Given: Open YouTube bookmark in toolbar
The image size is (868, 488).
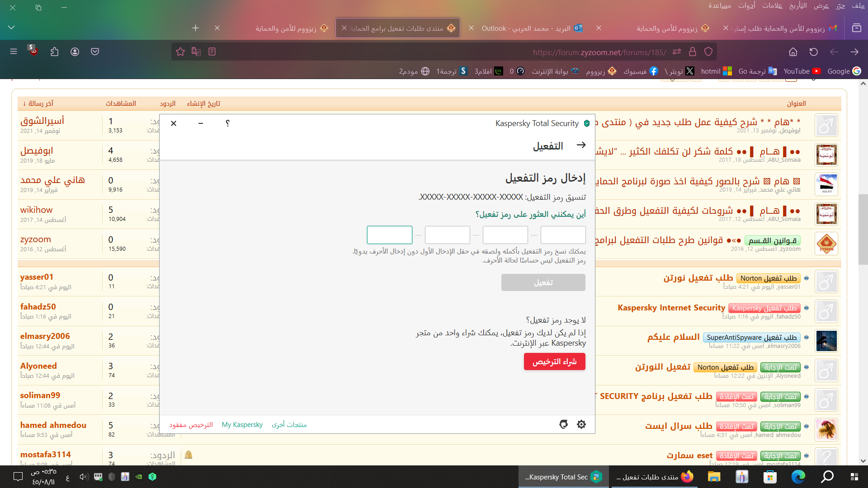Looking at the screenshot, I should [802, 71].
